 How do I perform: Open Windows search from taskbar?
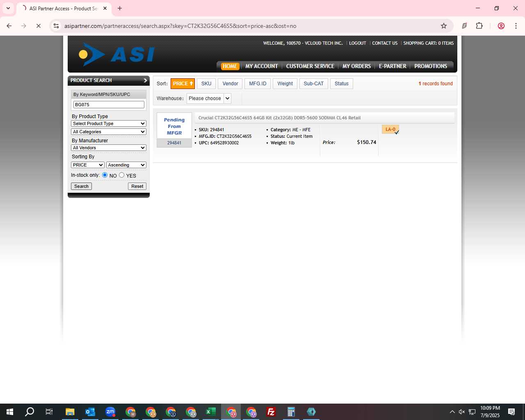pos(30,412)
